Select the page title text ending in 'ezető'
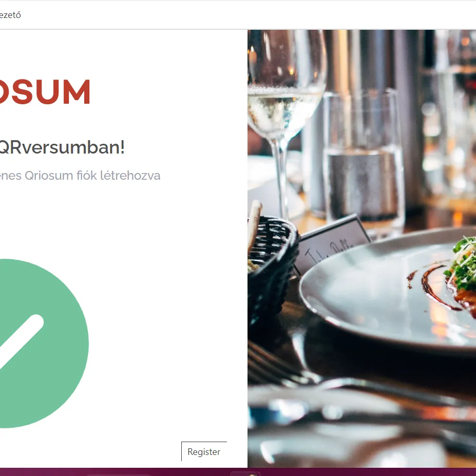This screenshot has height=476, width=476. coord(10,15)
